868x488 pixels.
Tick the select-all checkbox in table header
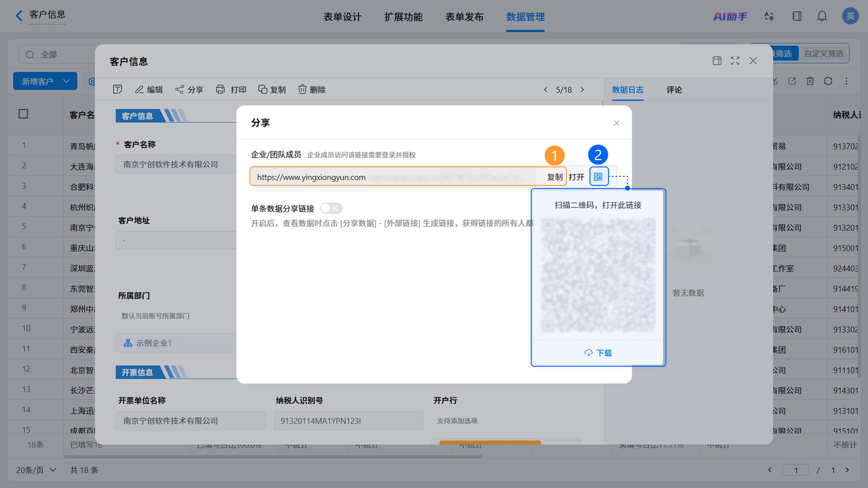tap(23, 114)
